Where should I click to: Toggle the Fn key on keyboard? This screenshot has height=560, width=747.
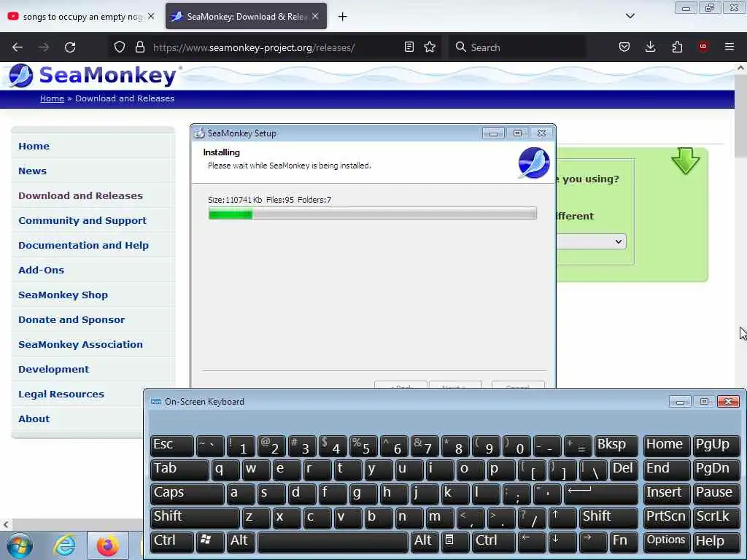tap(624, 542)
